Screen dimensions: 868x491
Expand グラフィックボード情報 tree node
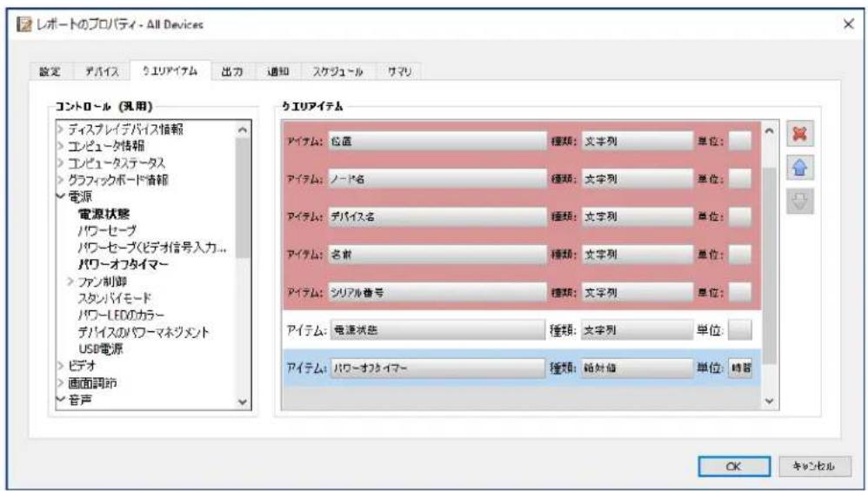pyautogui.click(x=60, y=180)
